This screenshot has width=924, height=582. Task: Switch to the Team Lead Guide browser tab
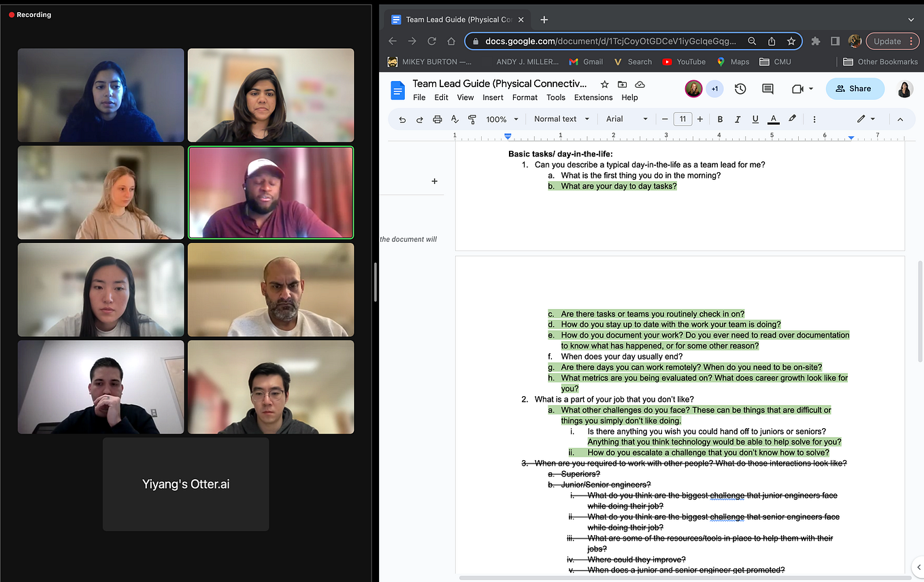[x=452, y=19]
